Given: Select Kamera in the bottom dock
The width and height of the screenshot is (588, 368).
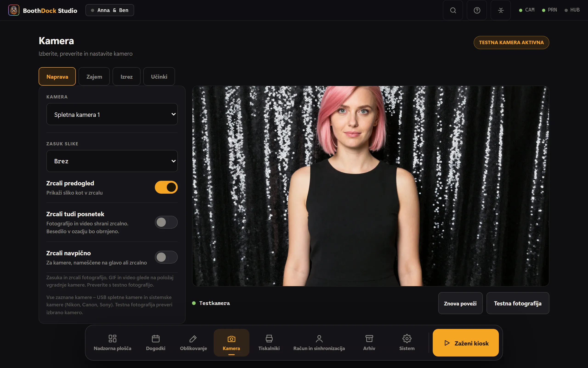Looking at the screenshot, I should [x=231, y=342].
